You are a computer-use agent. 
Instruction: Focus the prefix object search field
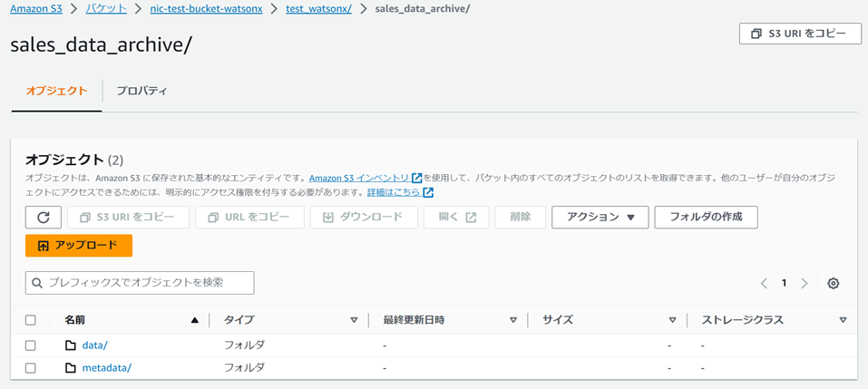(140, 283)
